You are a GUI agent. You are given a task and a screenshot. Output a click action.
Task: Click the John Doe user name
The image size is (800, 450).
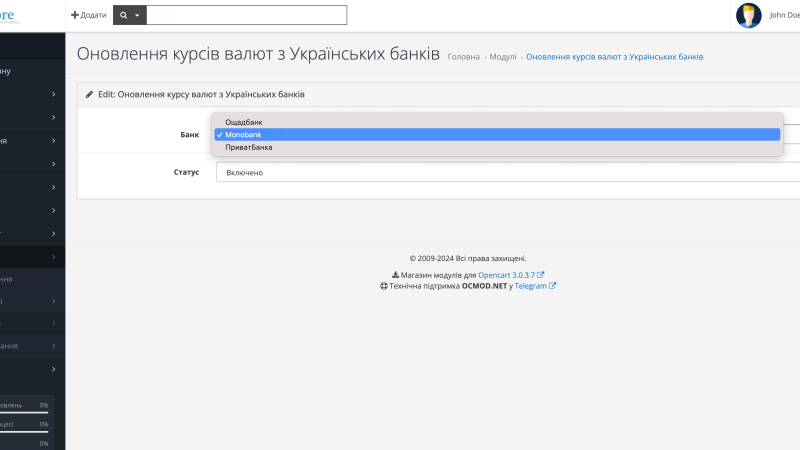(x=784, y=15)
